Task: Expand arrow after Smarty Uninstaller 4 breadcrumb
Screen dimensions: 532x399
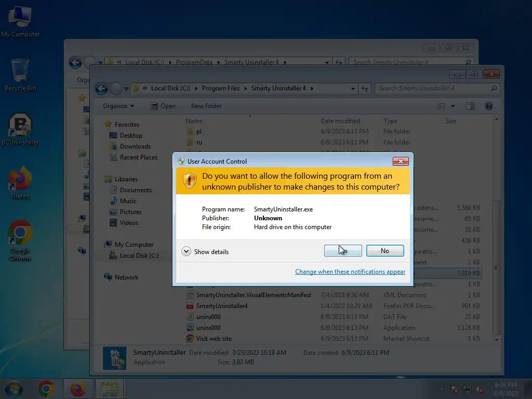Action: [312, 88]
